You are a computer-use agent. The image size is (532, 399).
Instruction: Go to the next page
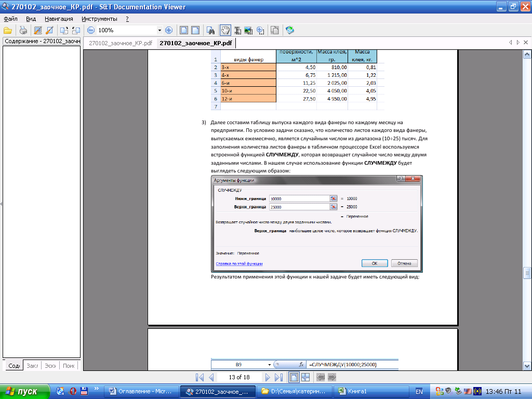pos(268,377)
